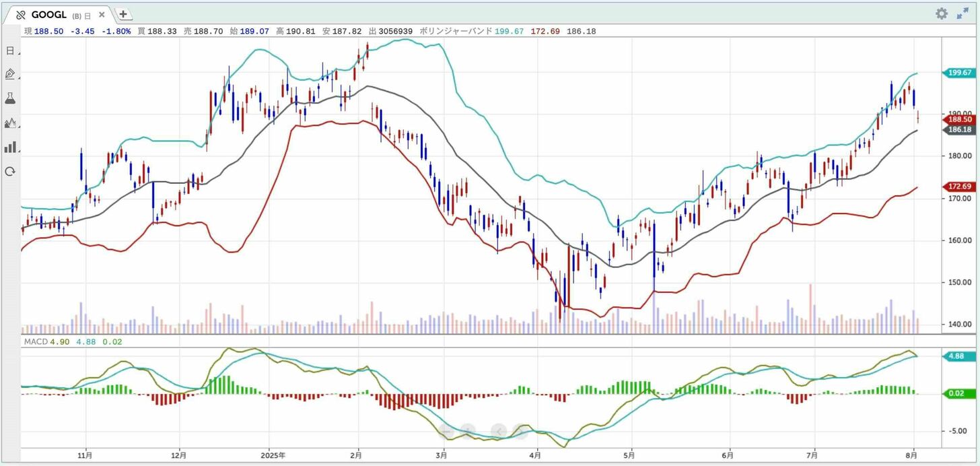The height and width of the screenshot is (466, 980).
Task: Click the link icon on GOOGL tab
Action: [x=21, y=15]
